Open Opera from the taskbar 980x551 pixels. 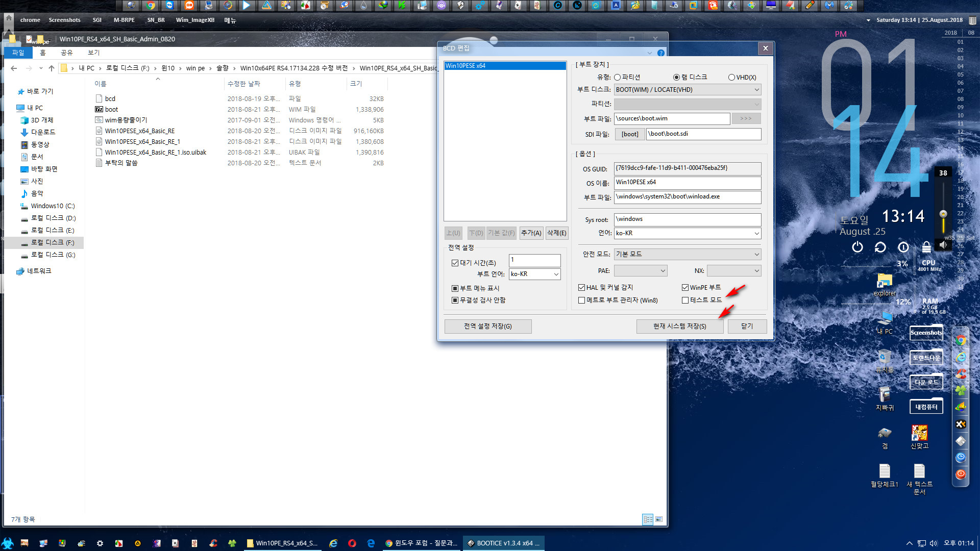click(352, 543)
